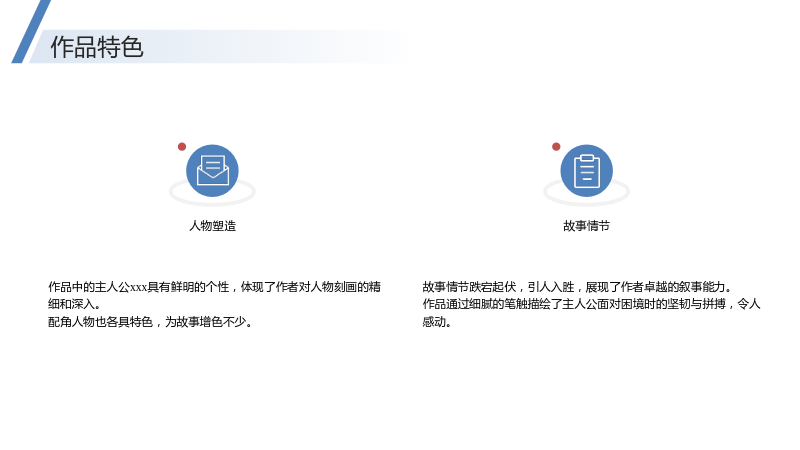Click the envelope icon above 人物塑造

(212, 170)
